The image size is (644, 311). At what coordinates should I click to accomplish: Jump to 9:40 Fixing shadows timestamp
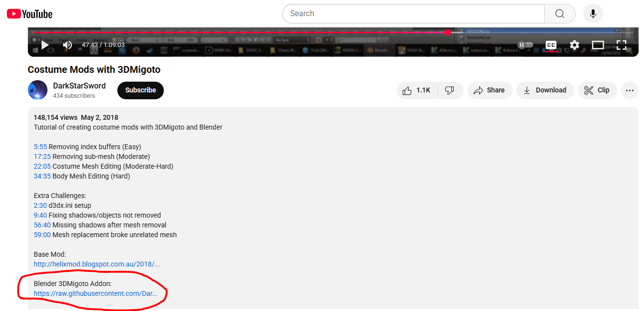pyautogui.click(x=40, y=215)
